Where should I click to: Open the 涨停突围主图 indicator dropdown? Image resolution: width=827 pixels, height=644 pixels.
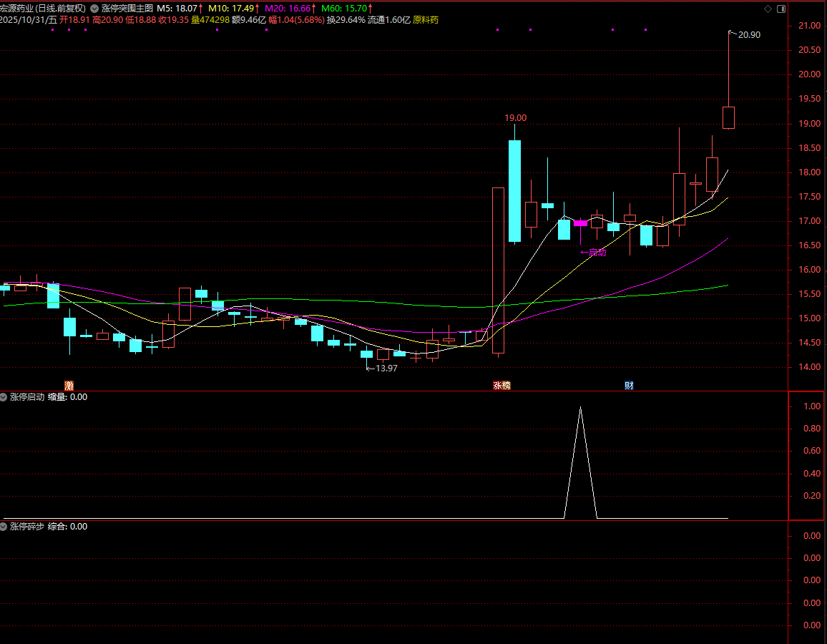pyautogui.click(x=94, y=9)
